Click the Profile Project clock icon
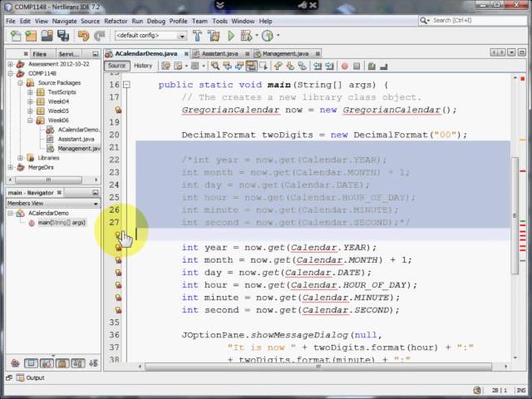Screen dimensions: 532x399 point(268,35)
